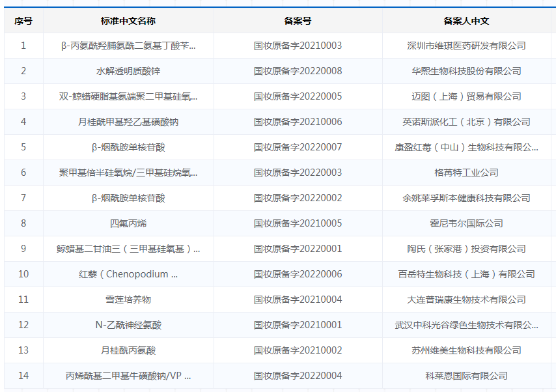Click sequence number 1
The image size is (556, 392).
click(23, 46)
